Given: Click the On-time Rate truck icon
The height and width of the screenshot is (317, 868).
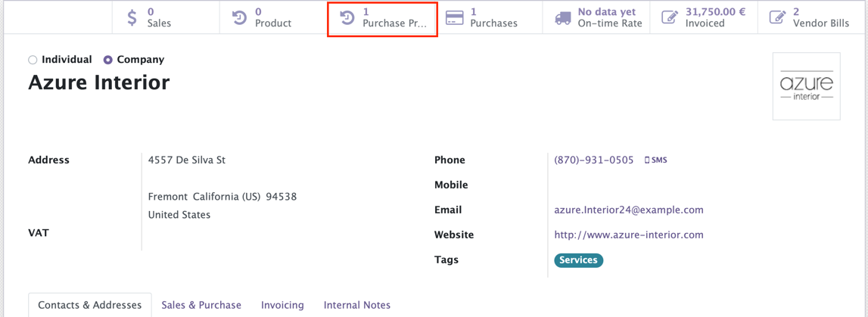Looking at the screenshot, I should (562, 17).
